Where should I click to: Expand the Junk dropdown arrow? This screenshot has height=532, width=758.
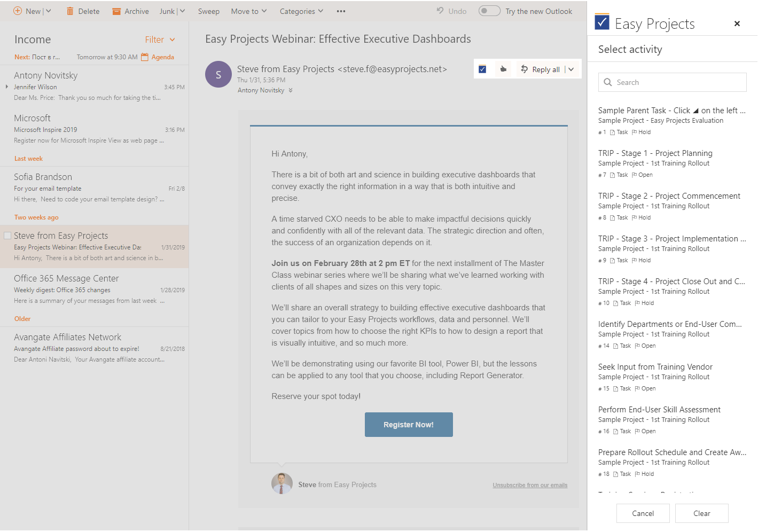(182, 11)
